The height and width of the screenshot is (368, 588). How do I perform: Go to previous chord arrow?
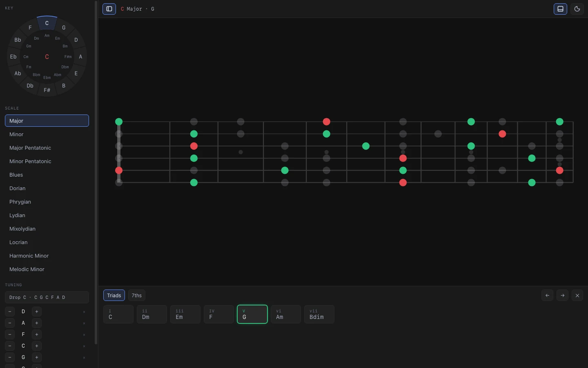coord(547,295)
